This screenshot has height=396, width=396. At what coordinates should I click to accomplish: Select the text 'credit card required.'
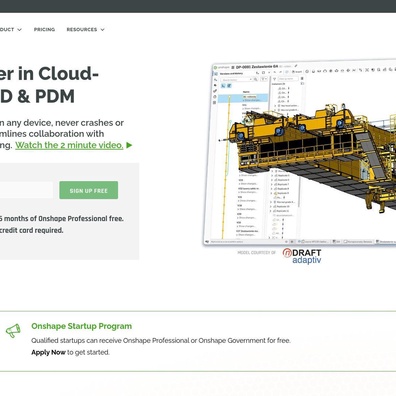(32, 230)
